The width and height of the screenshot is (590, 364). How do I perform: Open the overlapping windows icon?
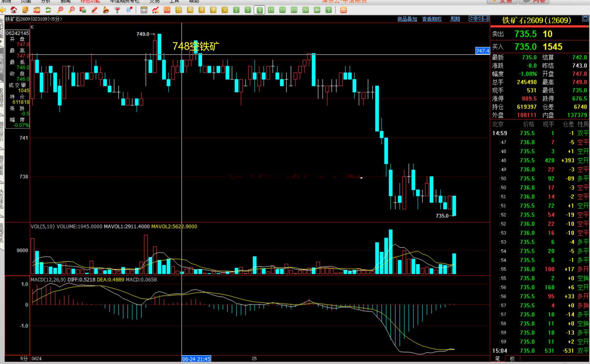83,10
